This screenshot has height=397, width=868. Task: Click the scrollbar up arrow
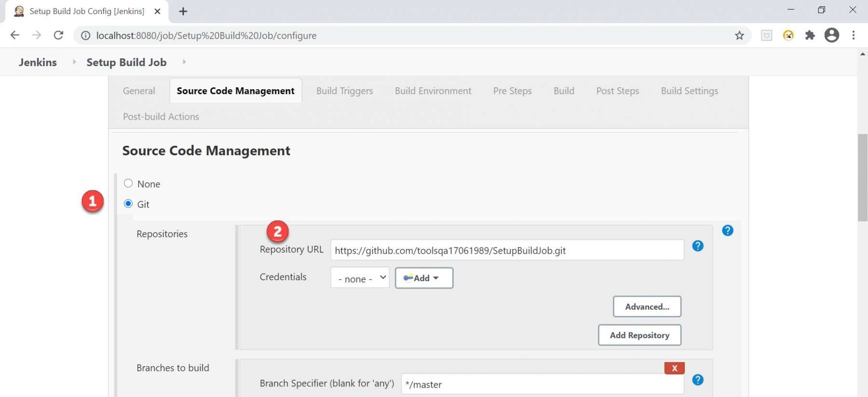[863, 54]
